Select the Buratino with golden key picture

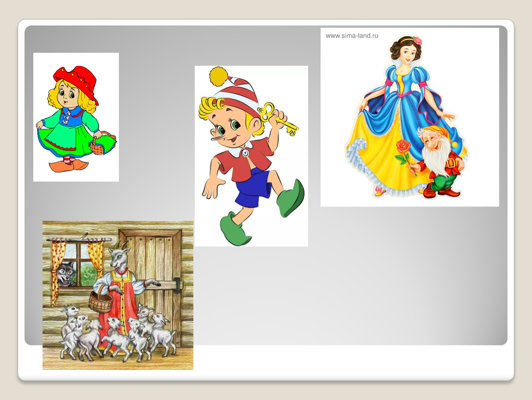click(251, 156)
